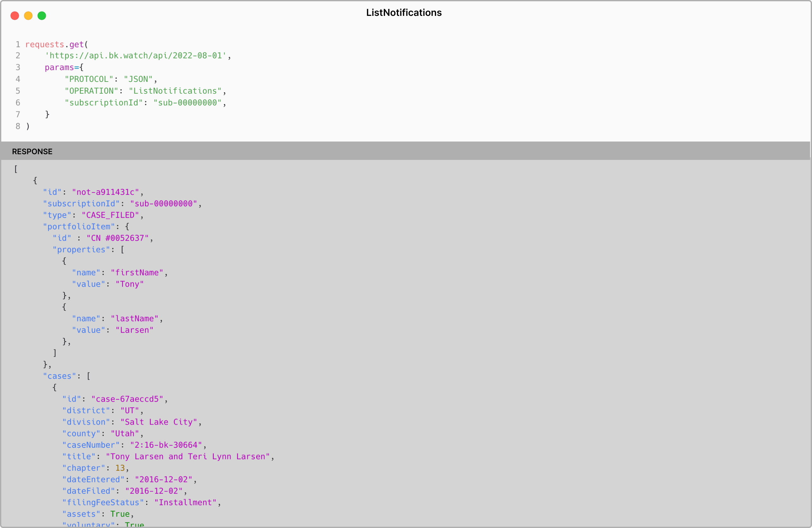Click "ListNotifications" operation value in code

(175, 91)
